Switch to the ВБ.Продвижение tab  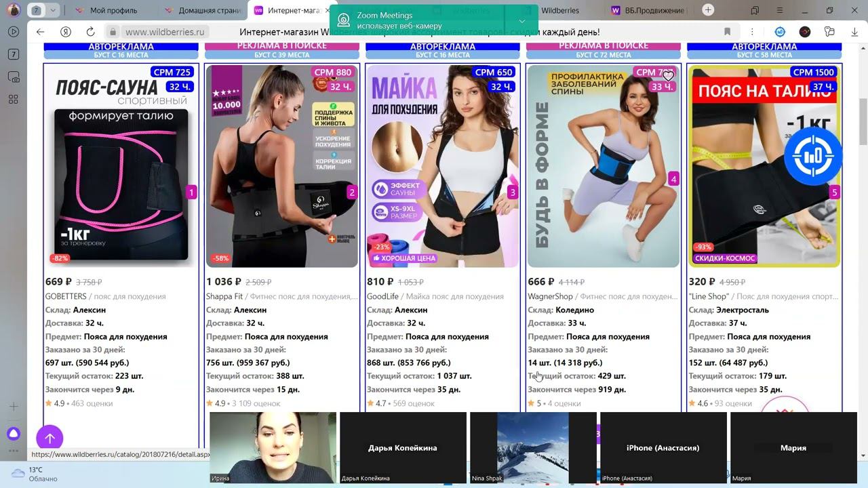click(x=649, y=10)
